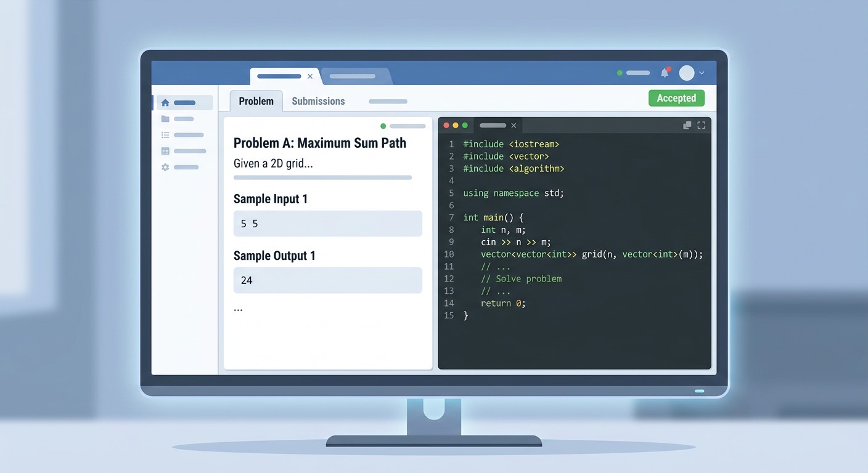
Task: Toggle editor fullscreen mode
Action: tap(701, 125)
